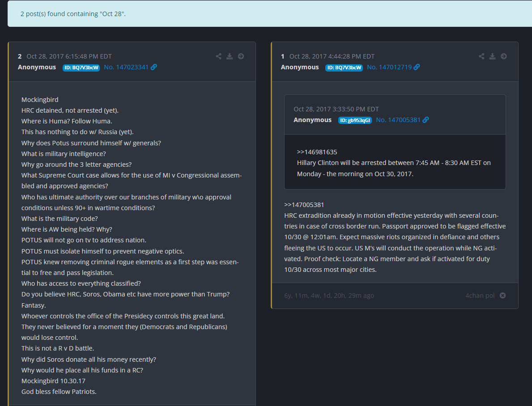Click timestamp Oct 28, 2017 6:15:48 PM EDT
This screenshot has height=406, width=532.
click(x=69, y=56)
